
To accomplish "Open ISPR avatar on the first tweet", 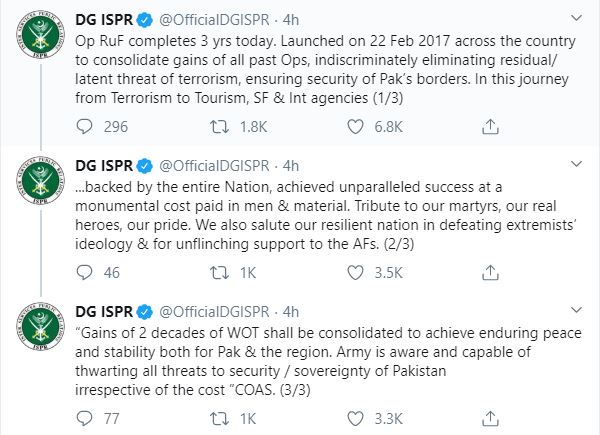I will (x=41, y=35).
